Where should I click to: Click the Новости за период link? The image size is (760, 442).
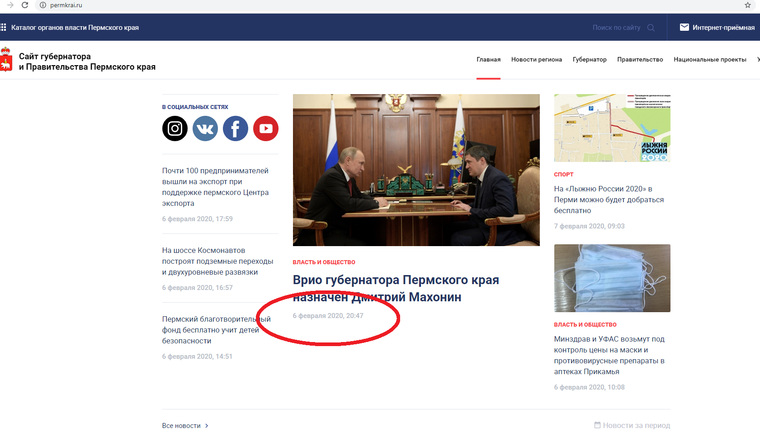[x=636, y=425]
